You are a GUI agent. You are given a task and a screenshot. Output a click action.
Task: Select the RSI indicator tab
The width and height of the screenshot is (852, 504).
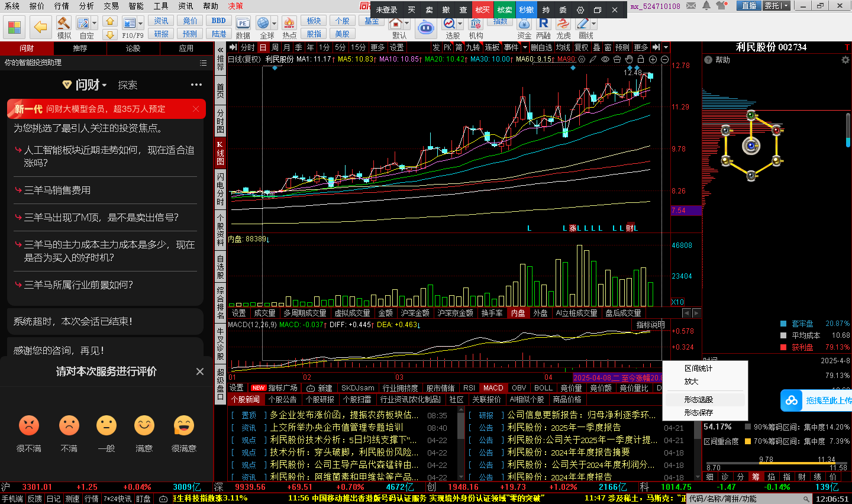tap(469, 388)
